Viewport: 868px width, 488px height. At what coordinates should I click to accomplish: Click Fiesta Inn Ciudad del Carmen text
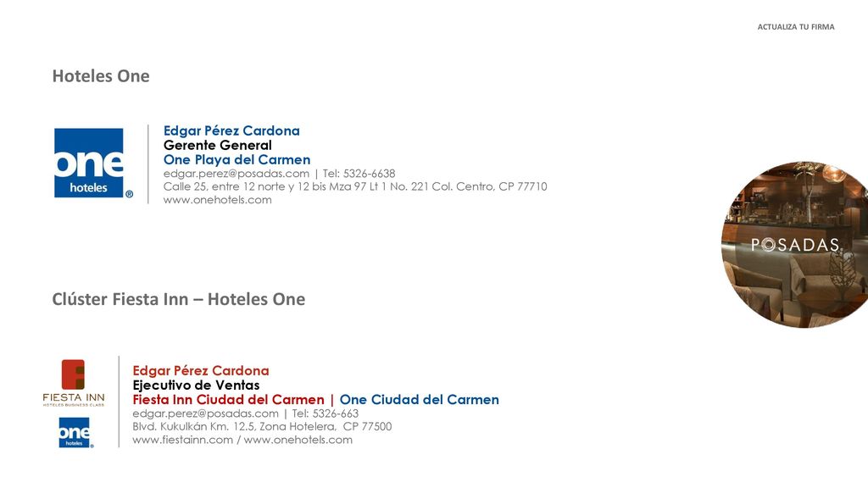pyautogui.click(x=228, y=400)
